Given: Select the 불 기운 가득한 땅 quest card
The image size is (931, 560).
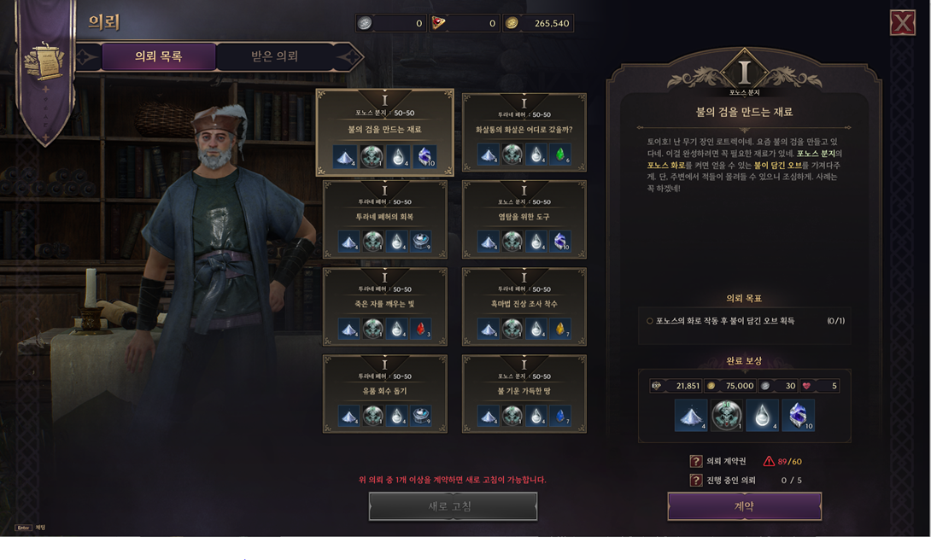Looking at the screenshot, I should click(x=524, y=394).
